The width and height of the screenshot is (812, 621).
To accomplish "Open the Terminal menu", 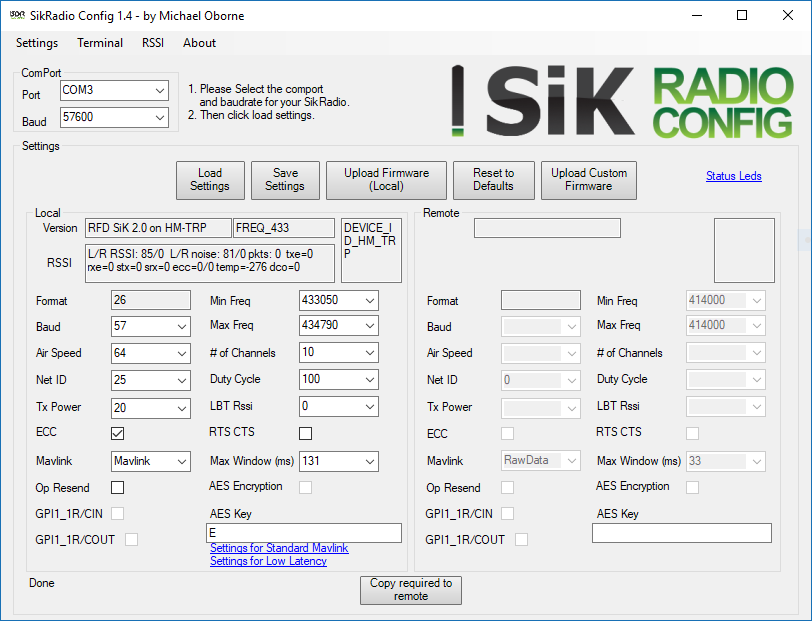I will [x=100, y=43].
